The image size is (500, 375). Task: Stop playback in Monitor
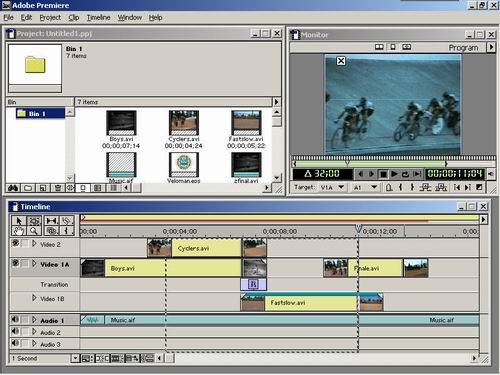(x=383, y=174)
